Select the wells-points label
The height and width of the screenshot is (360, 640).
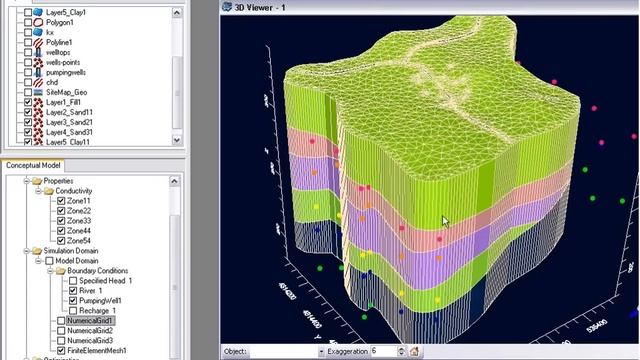[x=63, y=62]
